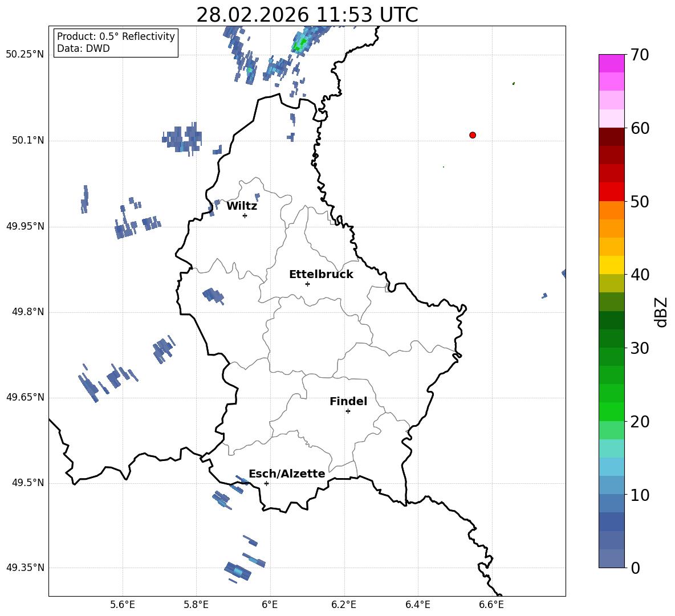Image resolution: width=675 pixels, height=616 pixels.
Task: Click the 60 tick on colorbar
Action: [640, 128]
